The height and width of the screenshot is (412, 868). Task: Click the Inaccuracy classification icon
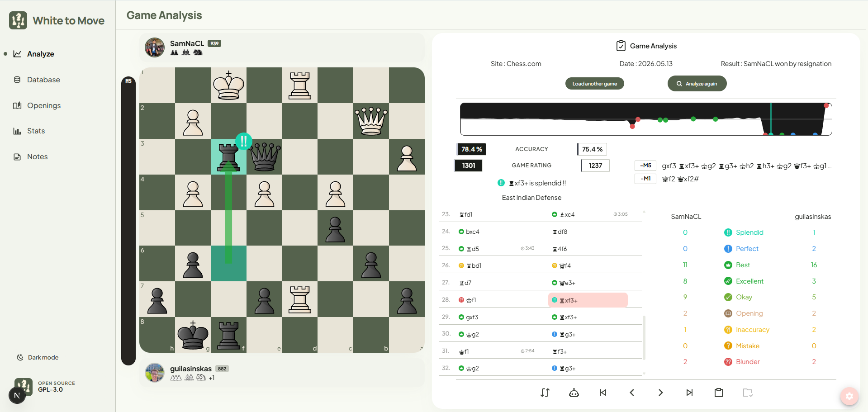click(x=728, y=330)
